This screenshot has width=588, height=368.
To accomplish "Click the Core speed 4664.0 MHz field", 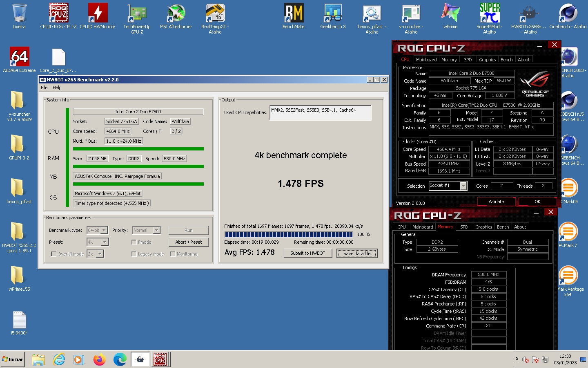I will [x=118, y=131].
